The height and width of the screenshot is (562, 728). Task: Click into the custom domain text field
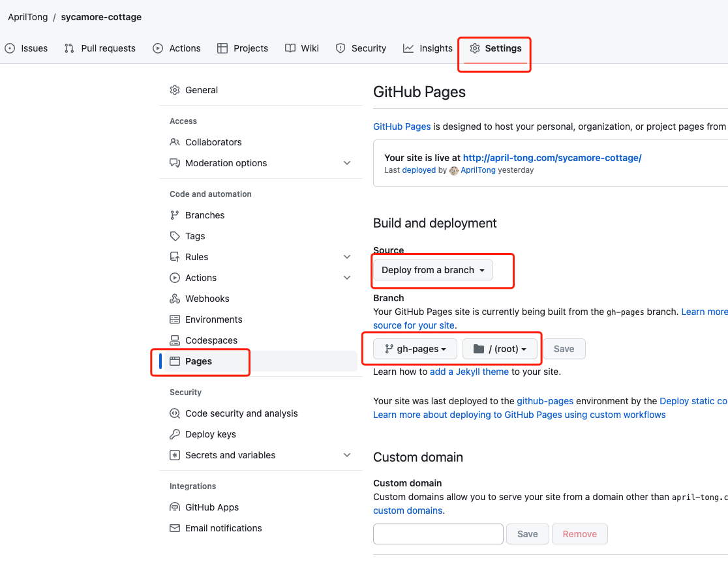[x=438, y=534]
